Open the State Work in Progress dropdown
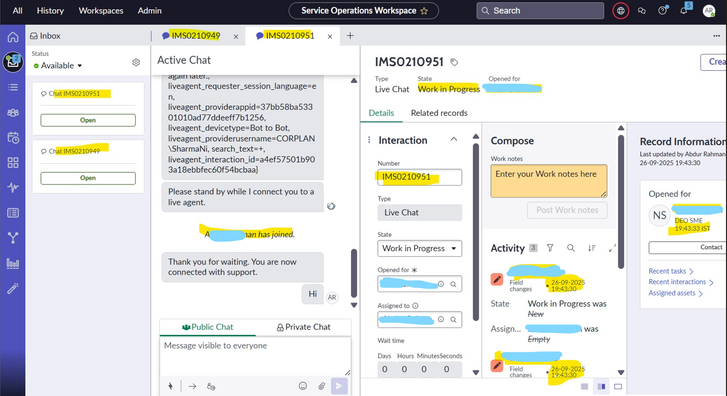The width and height of the screenshot is (727, 396). click(420, 249)
